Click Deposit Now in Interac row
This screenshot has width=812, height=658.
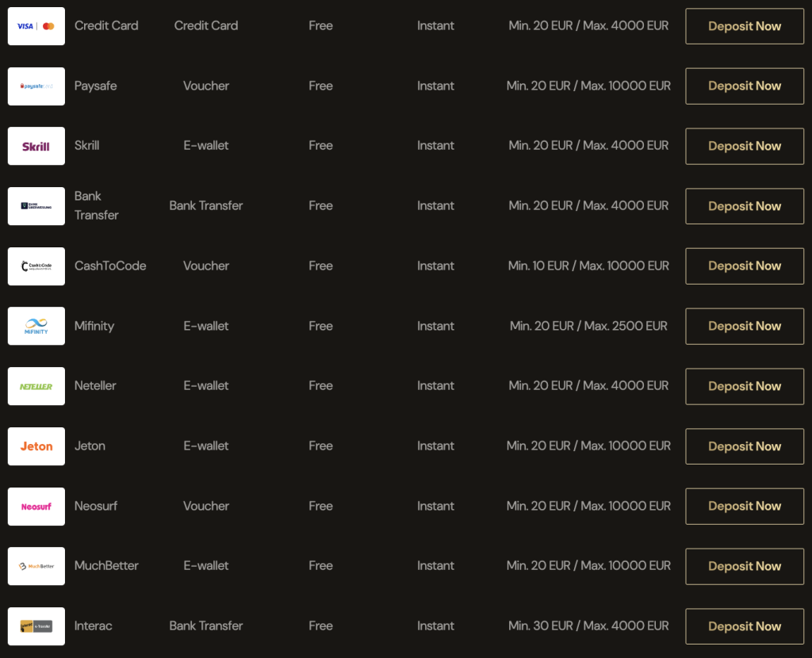[745, 626]
